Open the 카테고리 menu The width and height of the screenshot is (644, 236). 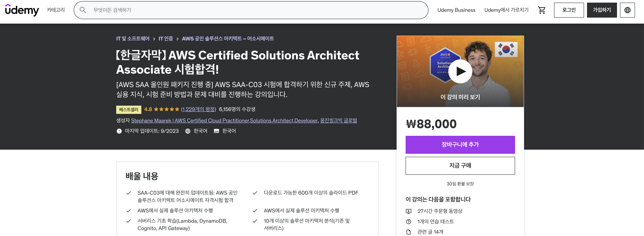[x=56, y=10]
